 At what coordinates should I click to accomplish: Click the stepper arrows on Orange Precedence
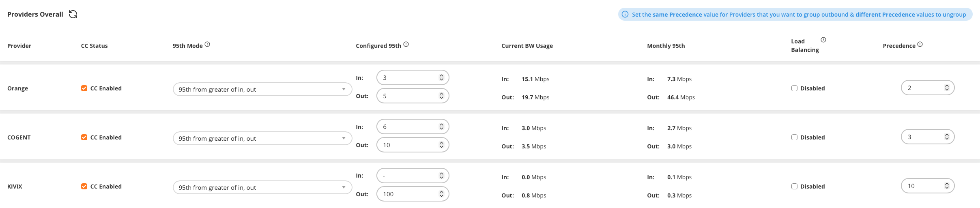(947, 88)
